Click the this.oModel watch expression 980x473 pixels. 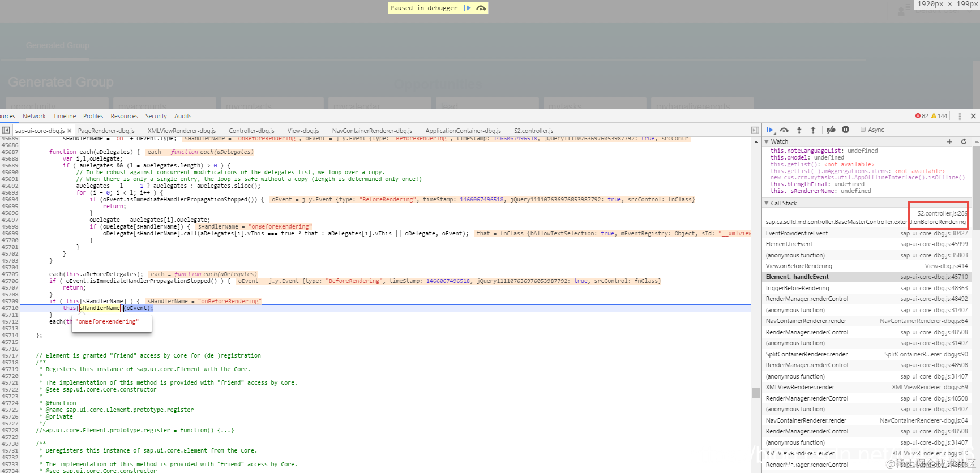tap(807, 157)
